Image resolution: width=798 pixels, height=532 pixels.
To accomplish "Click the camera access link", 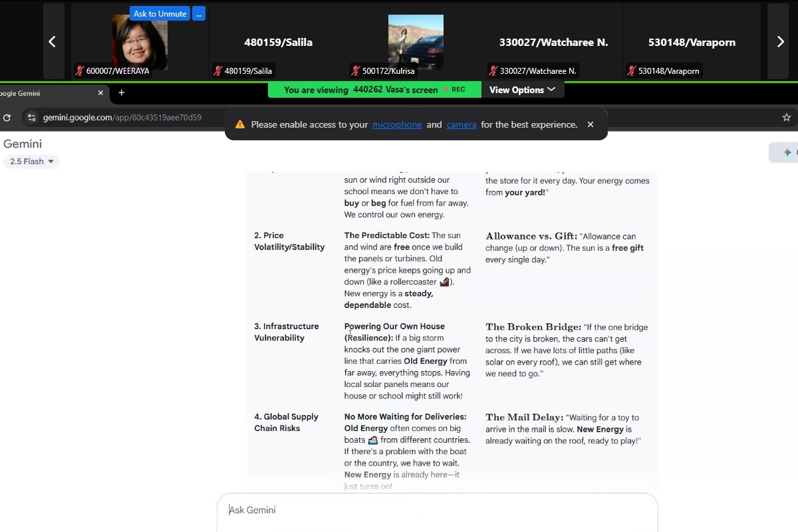I will tap(461, 124).
